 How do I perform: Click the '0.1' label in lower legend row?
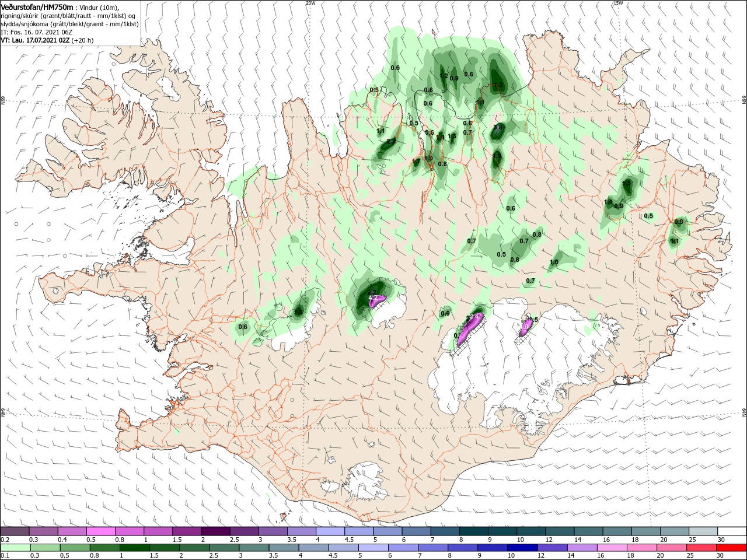click(5, 556)
